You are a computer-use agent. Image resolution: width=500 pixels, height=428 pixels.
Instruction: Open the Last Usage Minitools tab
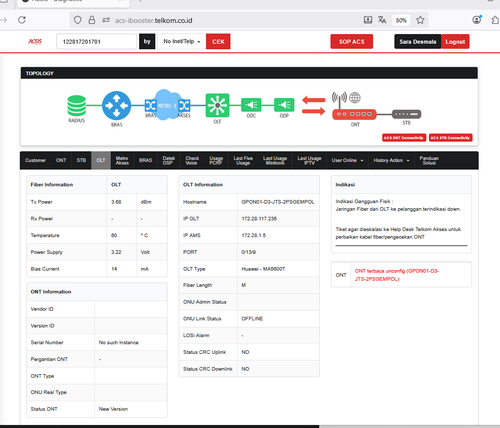click(x=275, y=160)
